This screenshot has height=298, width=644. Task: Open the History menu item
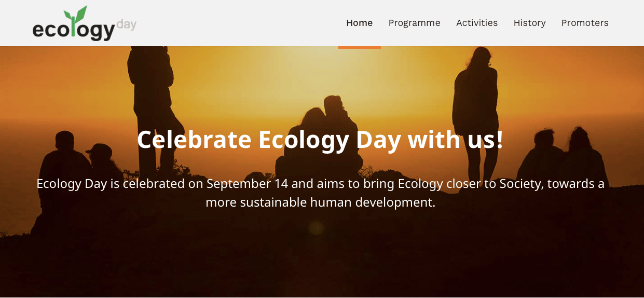(529, 23)
